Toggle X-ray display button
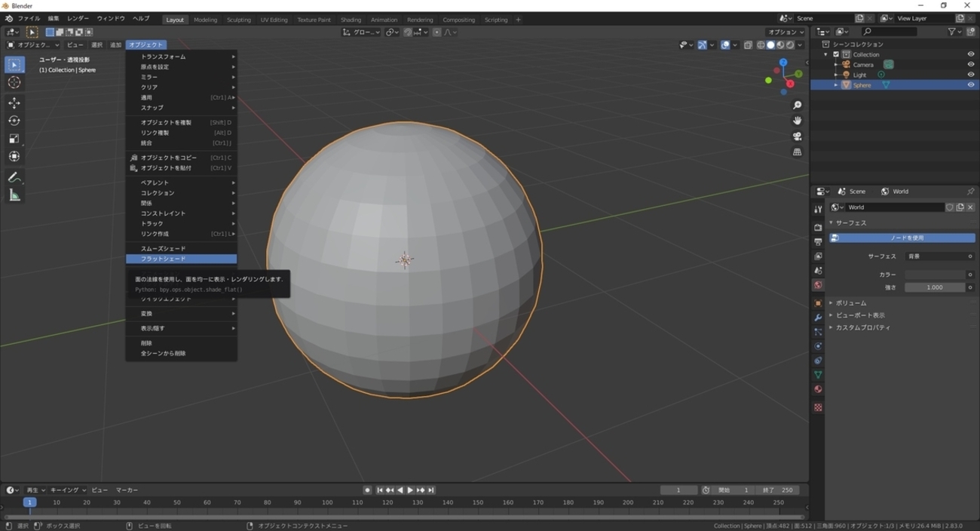980x531 pixels. click(748, 45)
